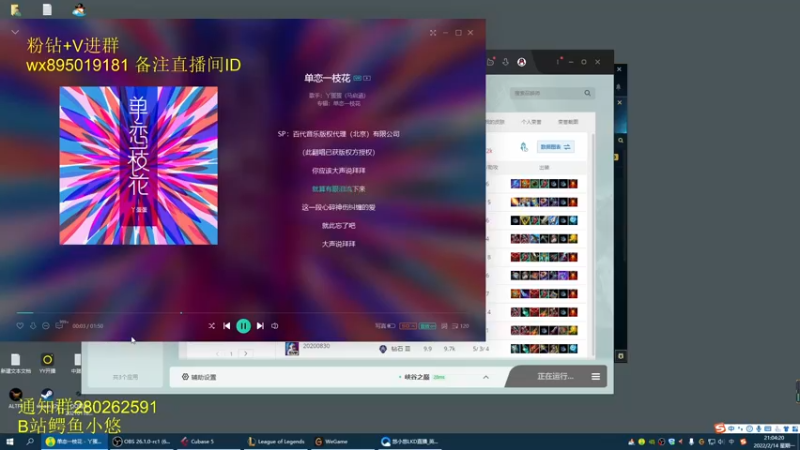Screen dimensions: 800x450
Task: Click the 钻石 rank badge icon
Action: [x=383, y=349]
